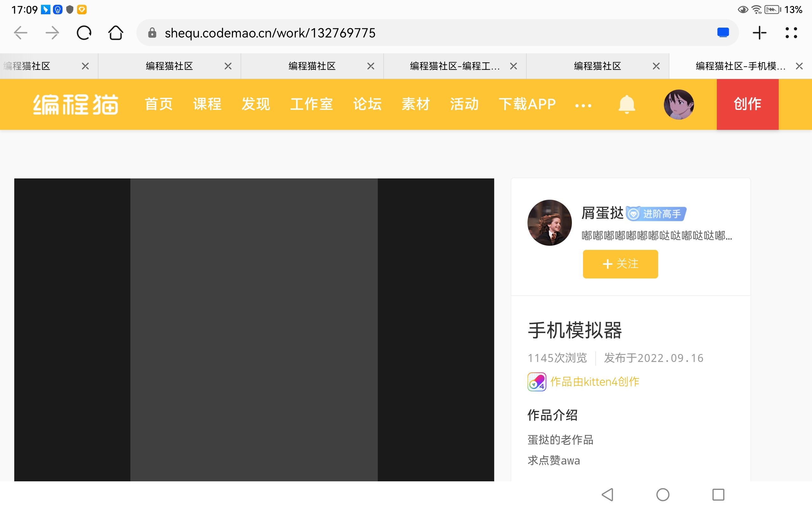Close the 编程猫社区-编程工... tab

pyautogui.click(x=514, y=66)
